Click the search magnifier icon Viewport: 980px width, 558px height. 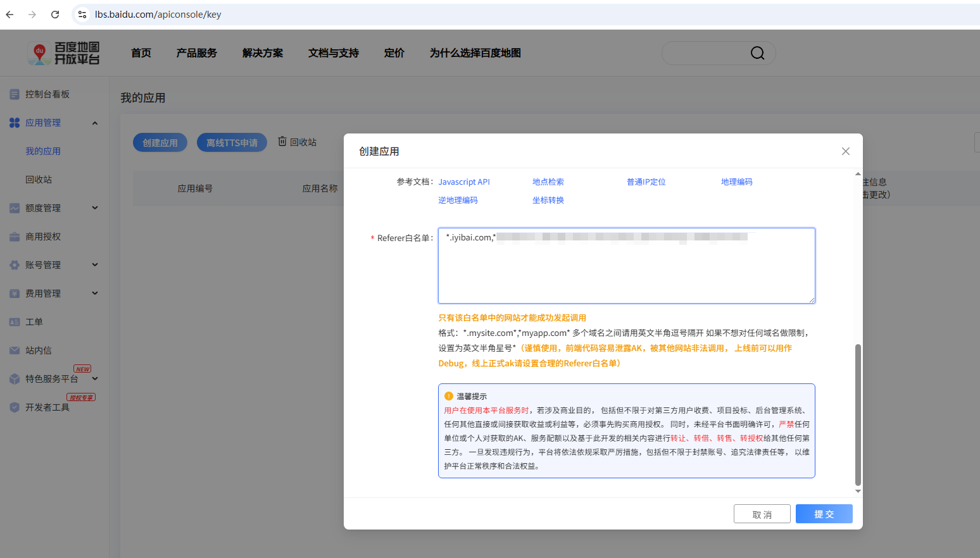click(x=757, y=53)
